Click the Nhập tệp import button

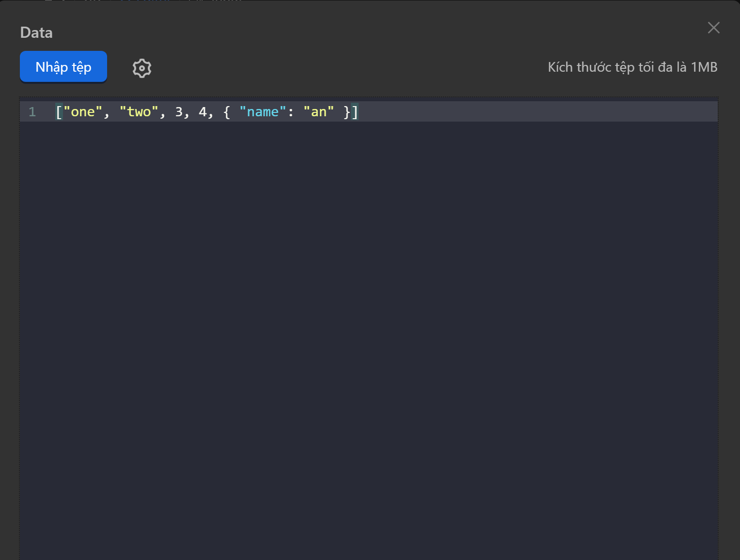(63, 67)
